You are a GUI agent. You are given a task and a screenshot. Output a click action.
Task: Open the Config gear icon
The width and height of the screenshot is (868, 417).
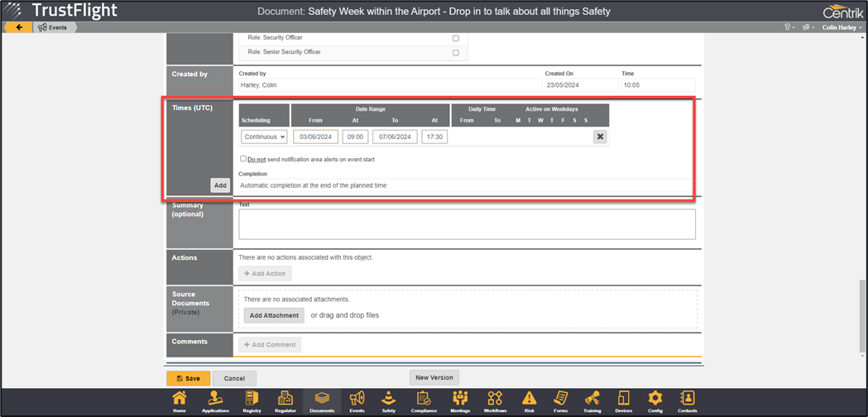pyautogui.click(x=655, y=401)
